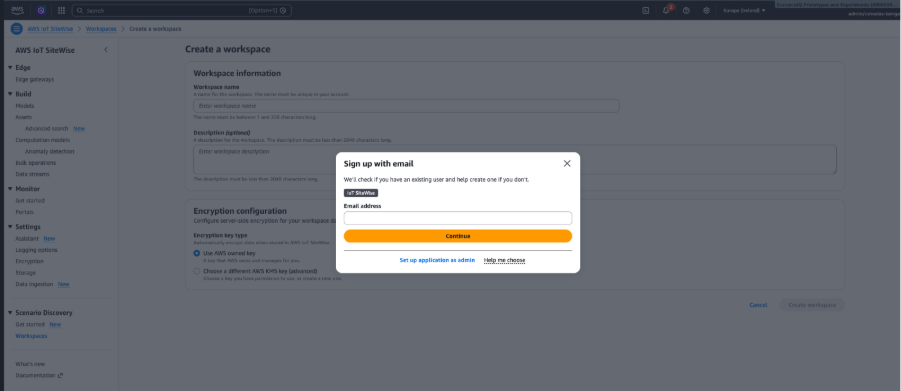Open the purple Amazon Q icon
This screenshot has width=901, height=391.
(41, 10)
